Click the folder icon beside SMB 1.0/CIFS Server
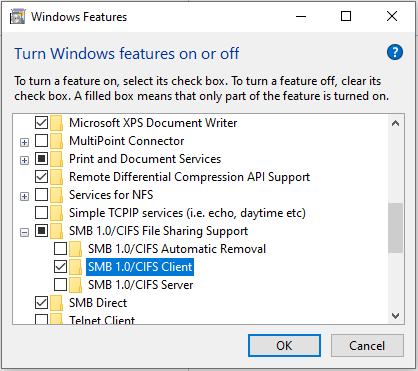 click(75, 285)
